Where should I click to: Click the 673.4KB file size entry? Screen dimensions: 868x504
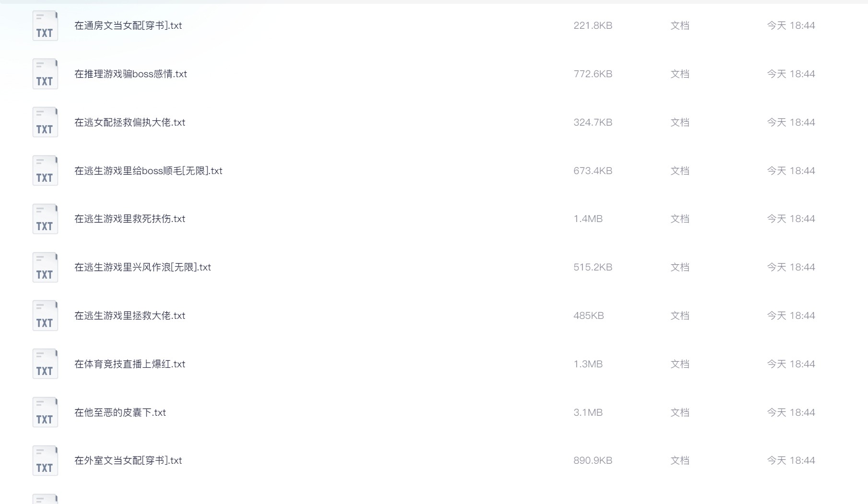coord(593,171)
